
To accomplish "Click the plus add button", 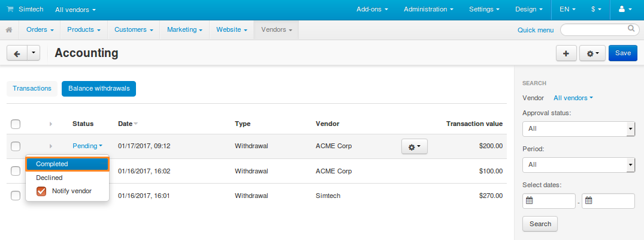I will coord(566,53).
